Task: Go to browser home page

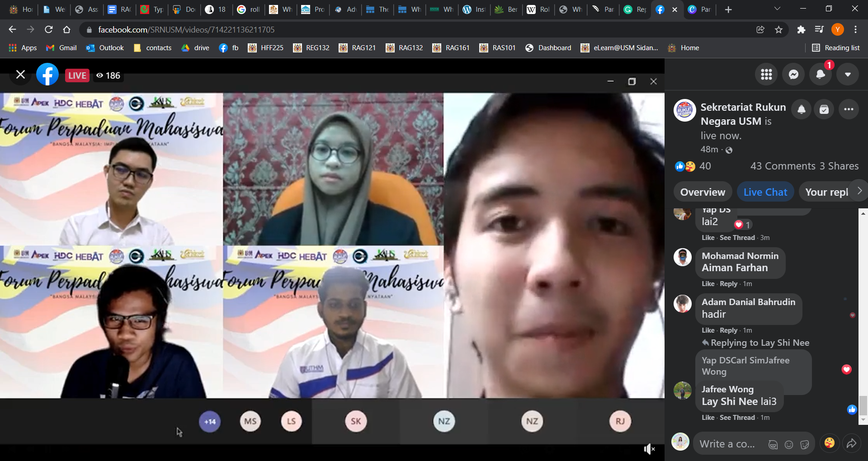Action: point(67,29)
